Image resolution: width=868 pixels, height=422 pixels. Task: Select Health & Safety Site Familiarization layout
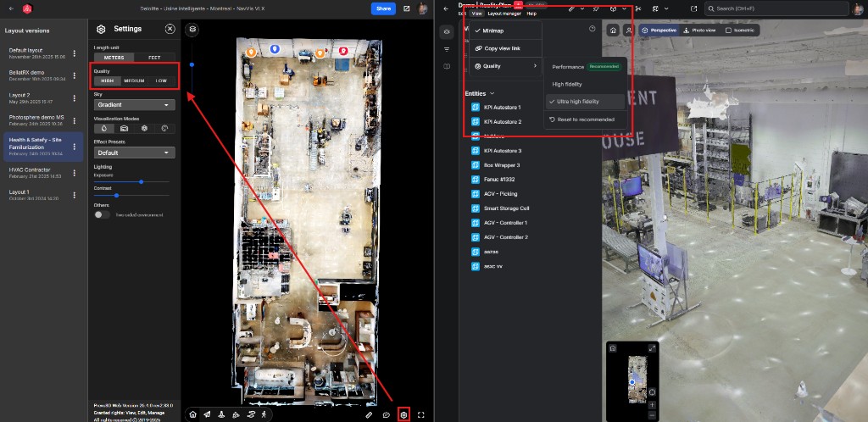43,147
